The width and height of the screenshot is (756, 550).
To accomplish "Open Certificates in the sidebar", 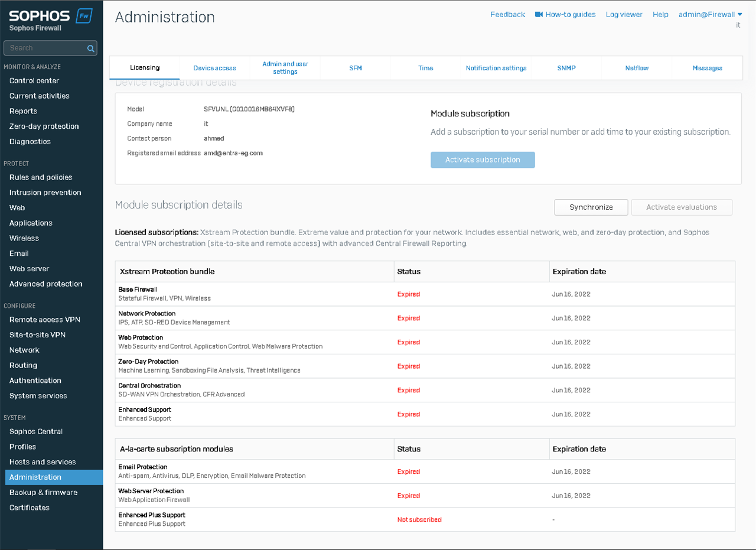I will tap(30, 508).
